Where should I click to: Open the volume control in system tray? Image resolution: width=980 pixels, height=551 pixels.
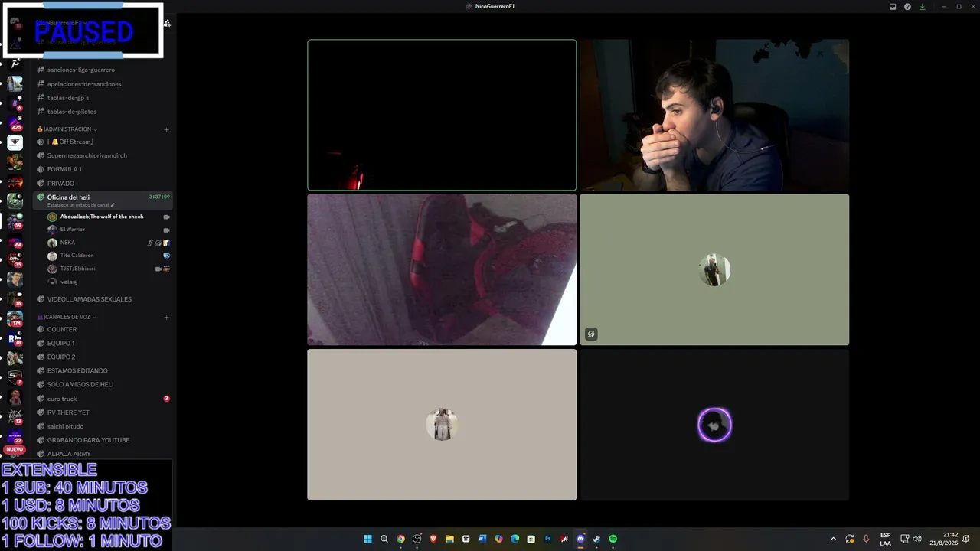(917, 539)
